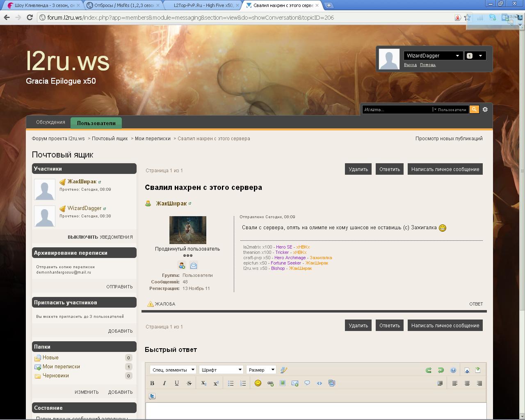Image resolution: width=525 pixels, height=420 pixels.
Task: Go back in browser history
Action: (x=7, y=17)
